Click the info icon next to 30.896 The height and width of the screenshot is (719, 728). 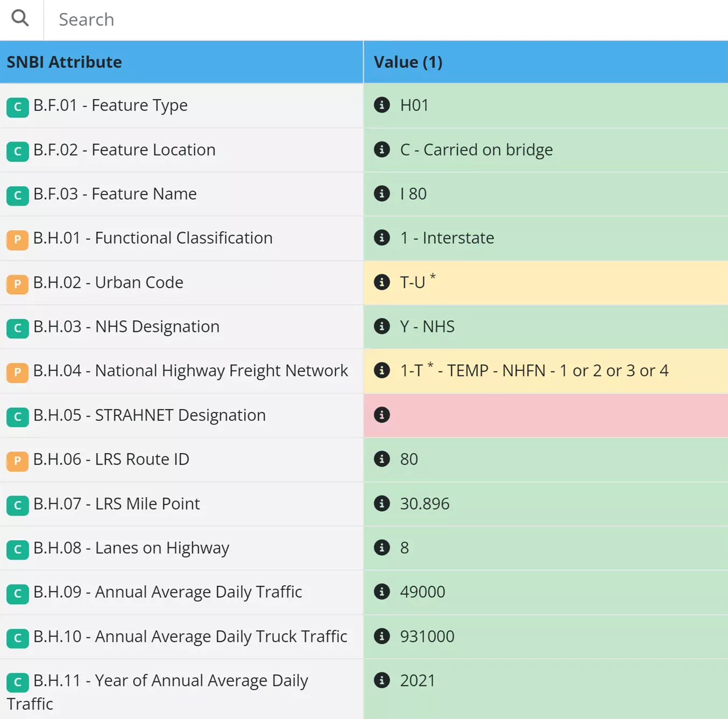pos(382,504)
